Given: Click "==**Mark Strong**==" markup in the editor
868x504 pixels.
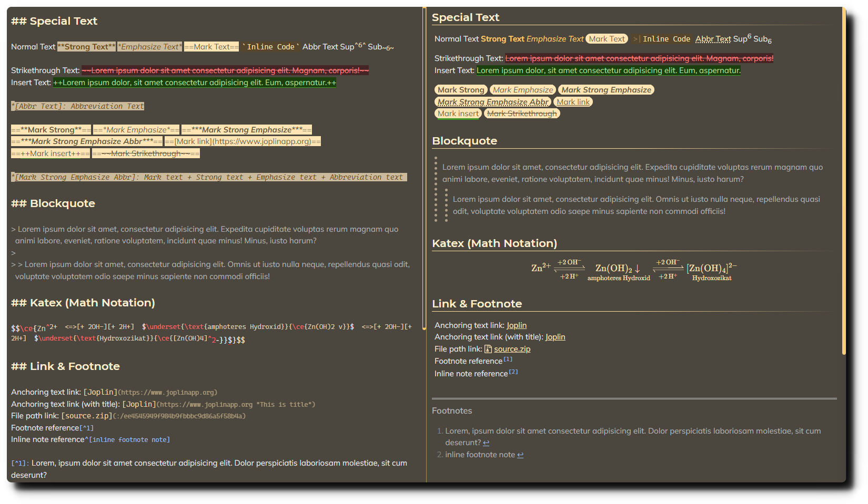Looking at the screenshot, I should (51, 130).
